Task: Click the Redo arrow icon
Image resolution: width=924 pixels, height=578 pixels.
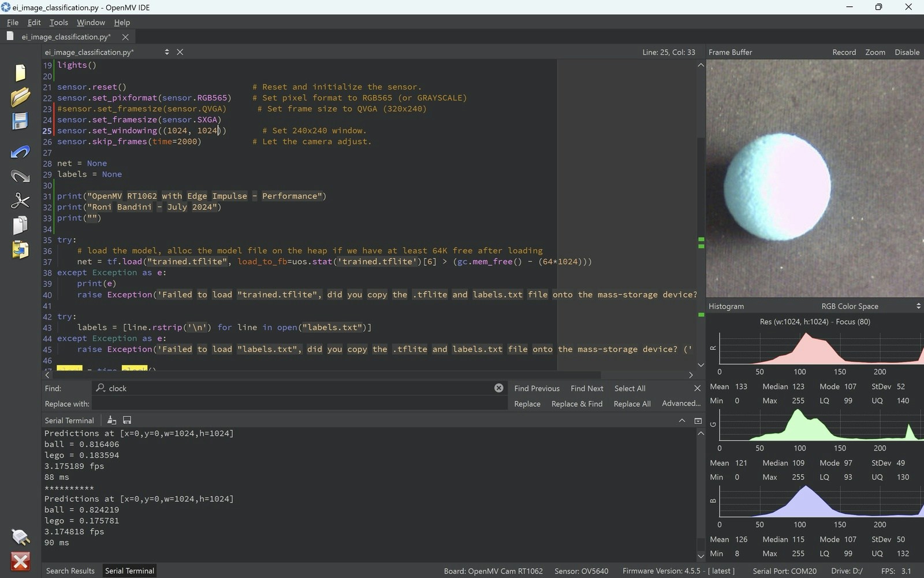Action: point(20,176)
